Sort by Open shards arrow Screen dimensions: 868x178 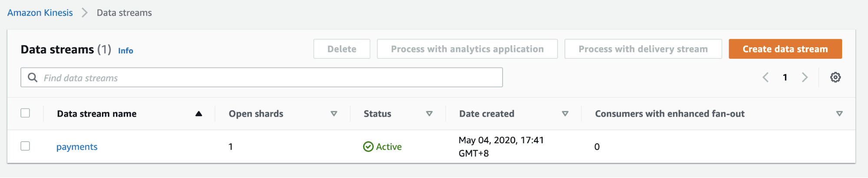(x=334, y=113)
